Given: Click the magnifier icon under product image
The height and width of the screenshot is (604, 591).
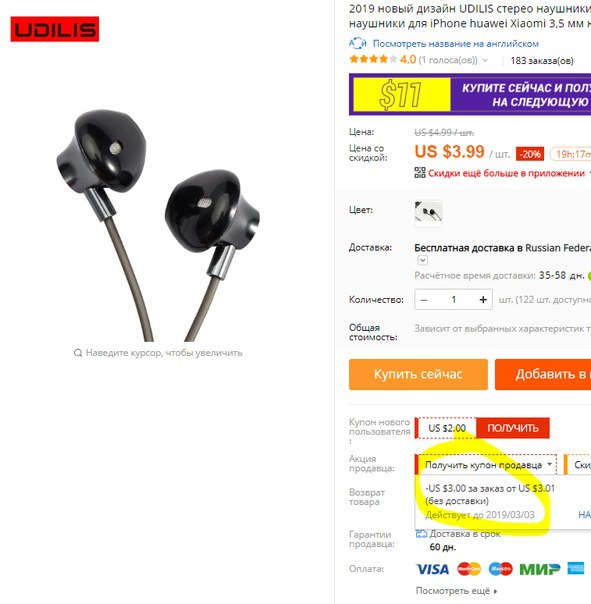Looking at the screenshot, I should (78, 353).
